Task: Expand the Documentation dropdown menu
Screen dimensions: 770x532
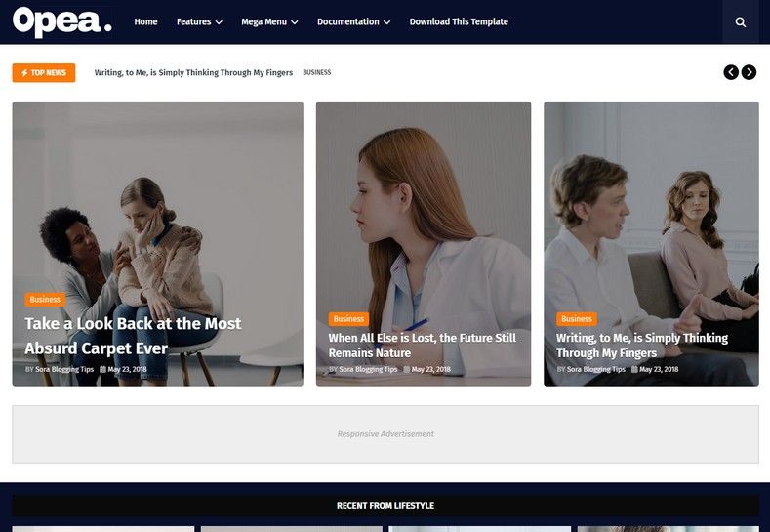Action: (x=353, y=22)
